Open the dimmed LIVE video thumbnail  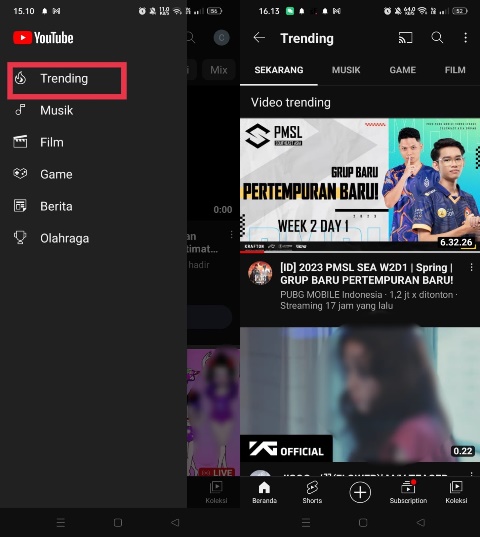(213, 412)
